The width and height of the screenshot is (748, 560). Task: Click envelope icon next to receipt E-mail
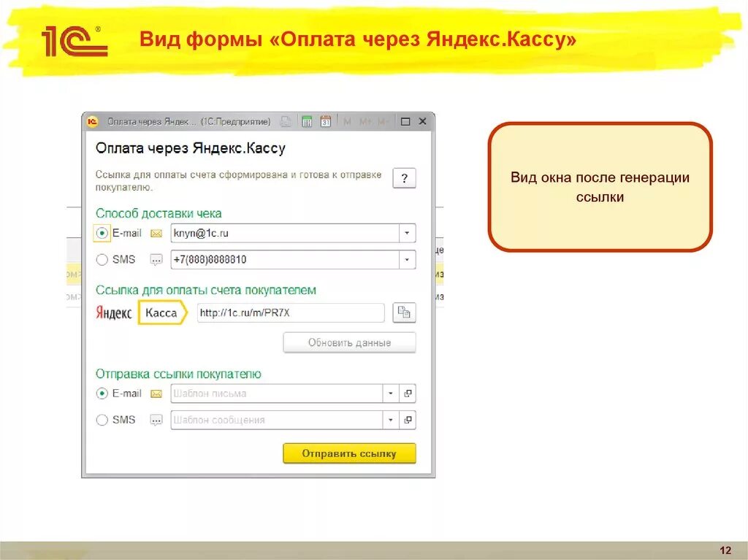[x=156, y=233]
